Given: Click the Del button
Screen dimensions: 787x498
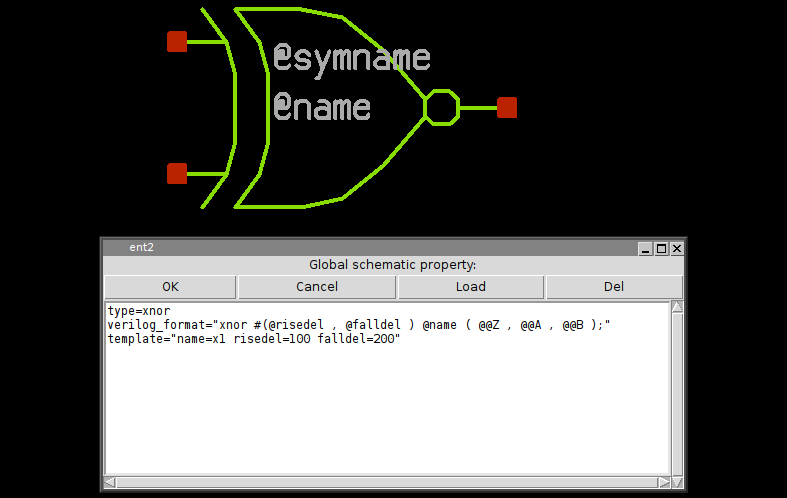Looking at the screenshot, I should 613,287.
